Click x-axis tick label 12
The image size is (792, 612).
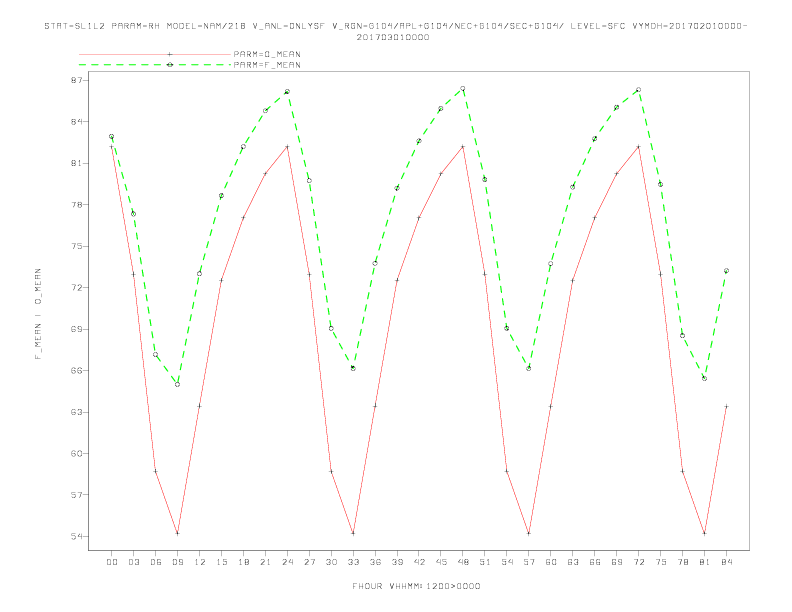point(200,562)
